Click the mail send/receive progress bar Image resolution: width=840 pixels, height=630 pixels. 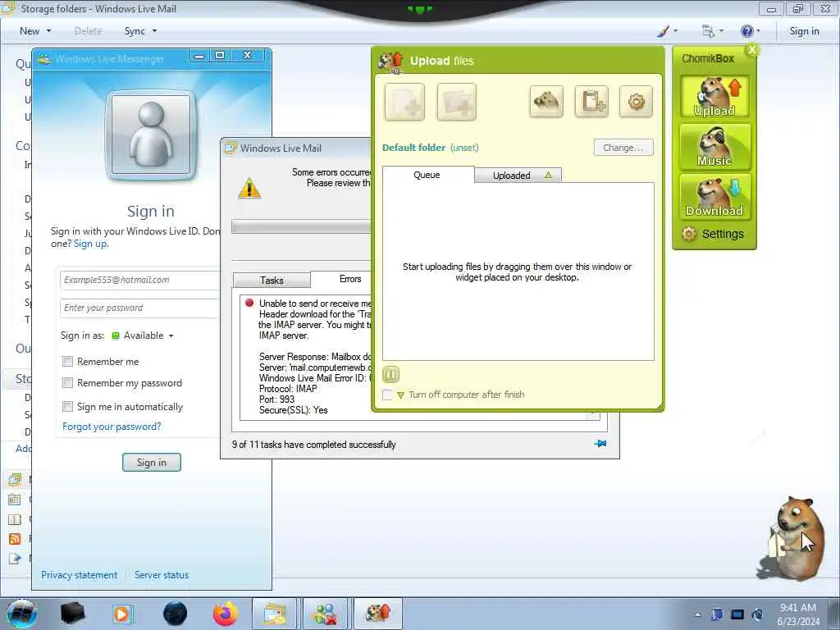(301, 226)
